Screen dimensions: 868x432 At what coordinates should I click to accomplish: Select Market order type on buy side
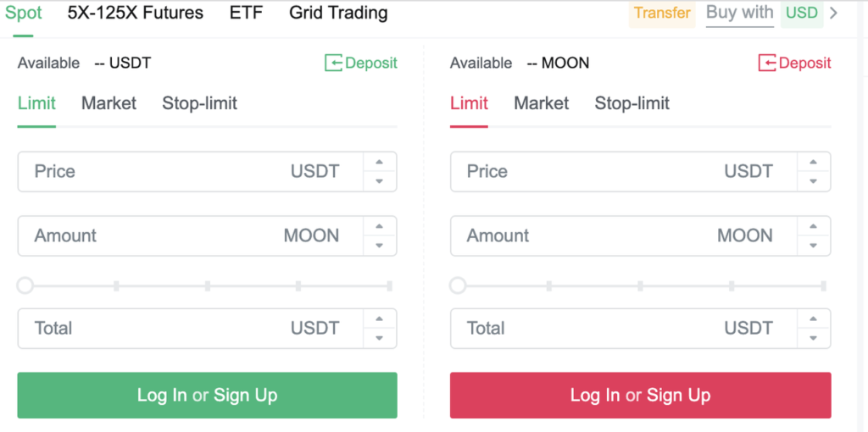(x=108, y=103)
